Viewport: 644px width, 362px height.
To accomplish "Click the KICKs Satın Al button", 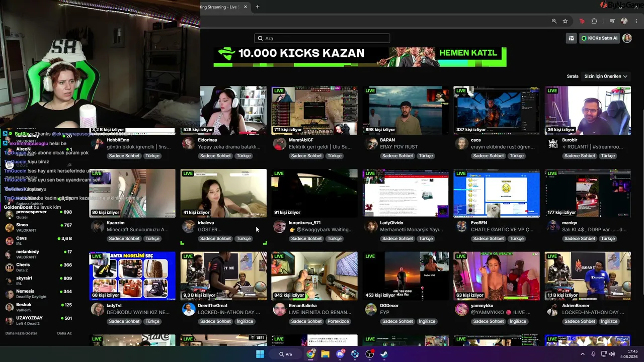I will [599, 38].
